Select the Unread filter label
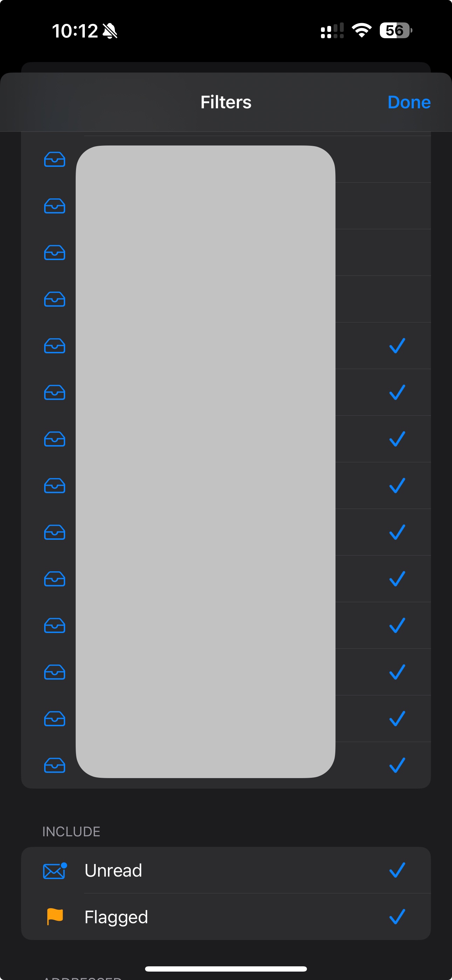The width and height of the screenshot is (452, 980). point(114,870)
